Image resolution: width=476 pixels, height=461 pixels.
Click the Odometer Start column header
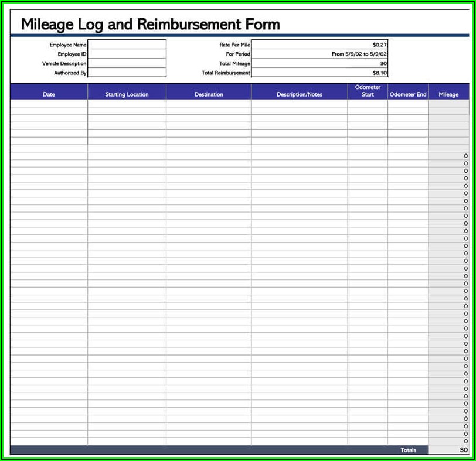click(368, 91)
